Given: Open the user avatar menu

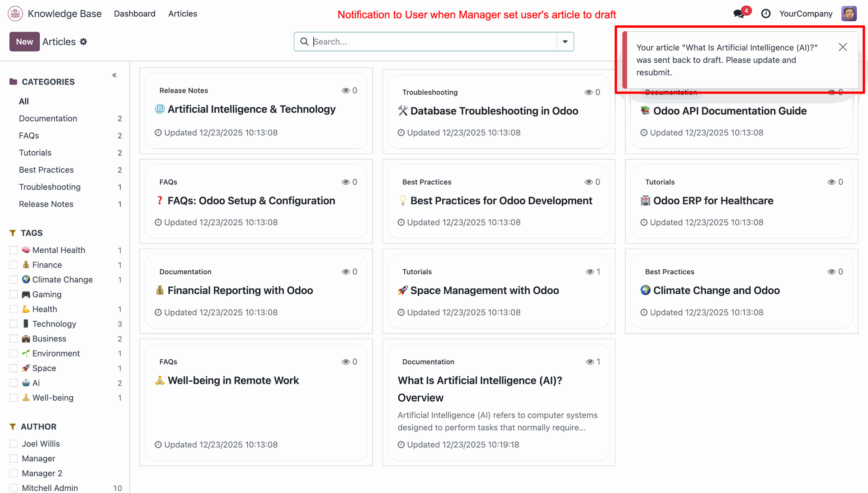Looking at the screenshot, I should tap(849, 14).
